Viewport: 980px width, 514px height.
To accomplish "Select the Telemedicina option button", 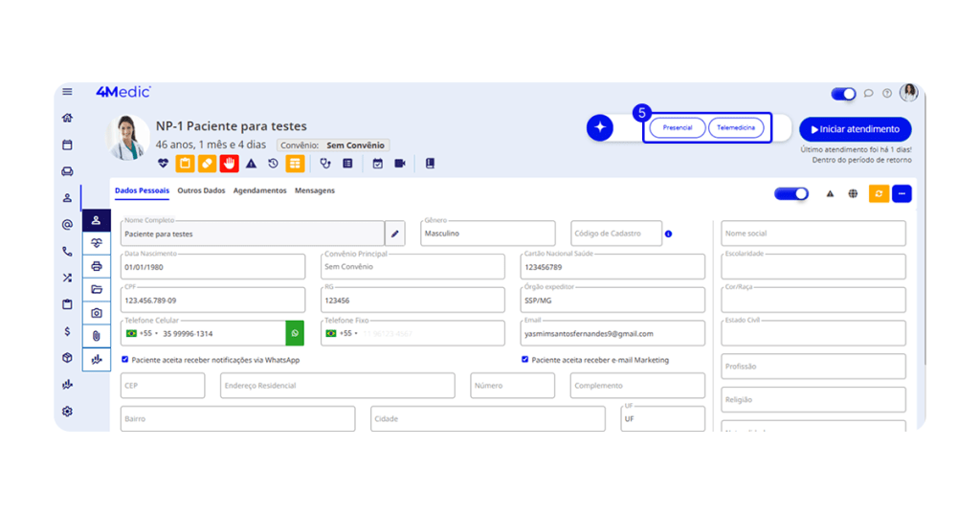I will click(x=736, y=127).
